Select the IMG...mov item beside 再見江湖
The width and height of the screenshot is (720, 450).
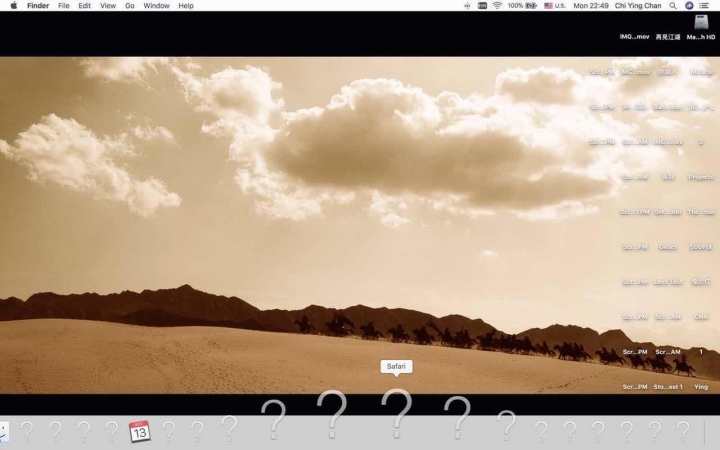(635, 37)
